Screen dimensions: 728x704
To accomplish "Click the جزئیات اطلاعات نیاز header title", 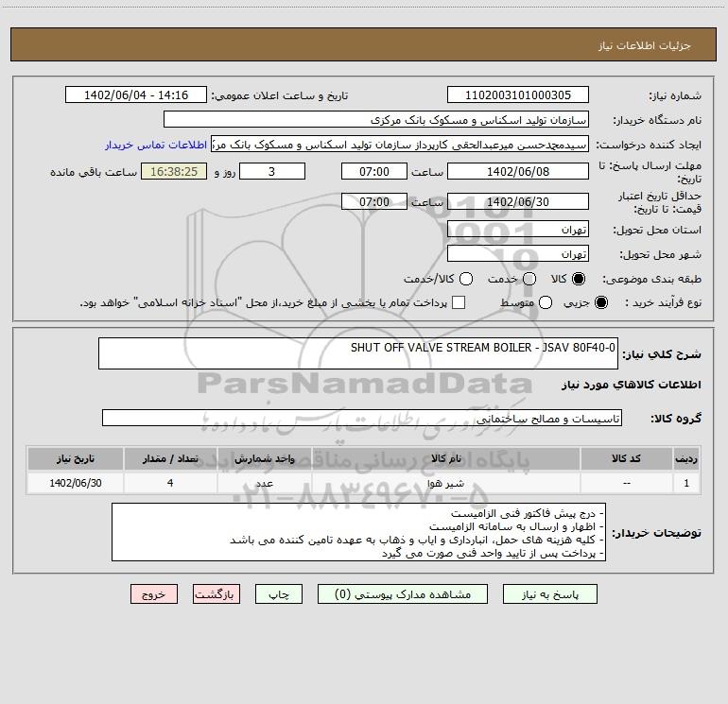I will point(645,45).
